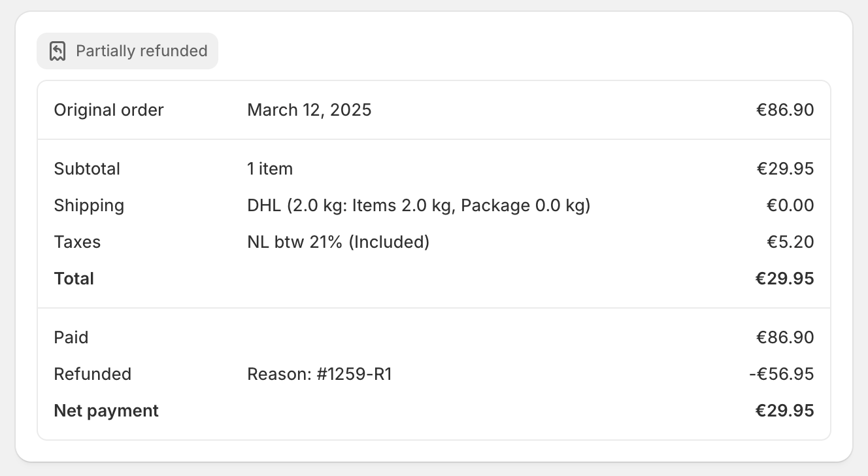The image size is (868, 476).
Task: Click the Partially refunded receipt icon
Action: click(x=58, y=51)
